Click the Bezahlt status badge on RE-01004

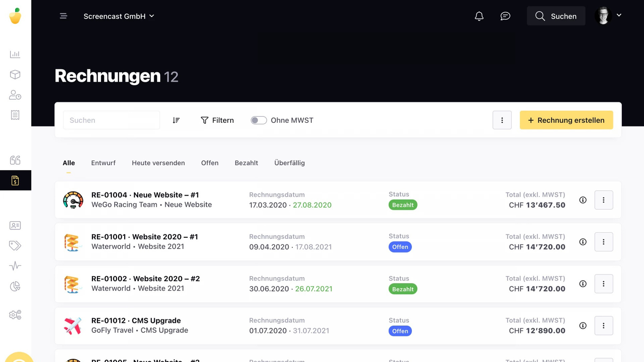point(403,205)
